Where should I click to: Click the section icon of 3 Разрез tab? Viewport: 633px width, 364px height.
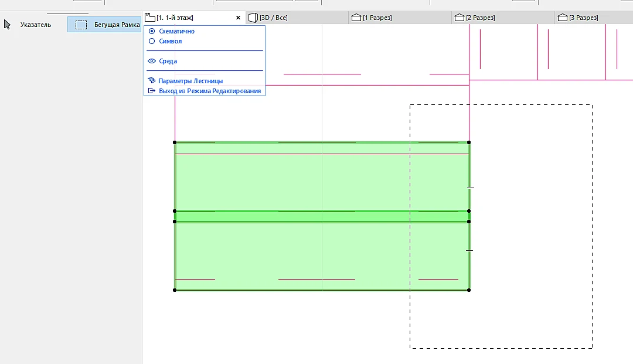(x=562, y=18)
